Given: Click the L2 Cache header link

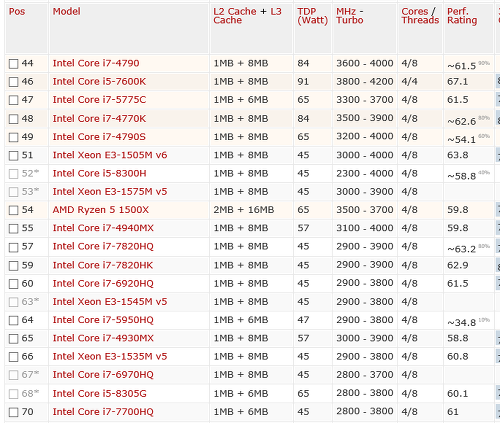Looking at the screenshot, I should coord(235,12).
